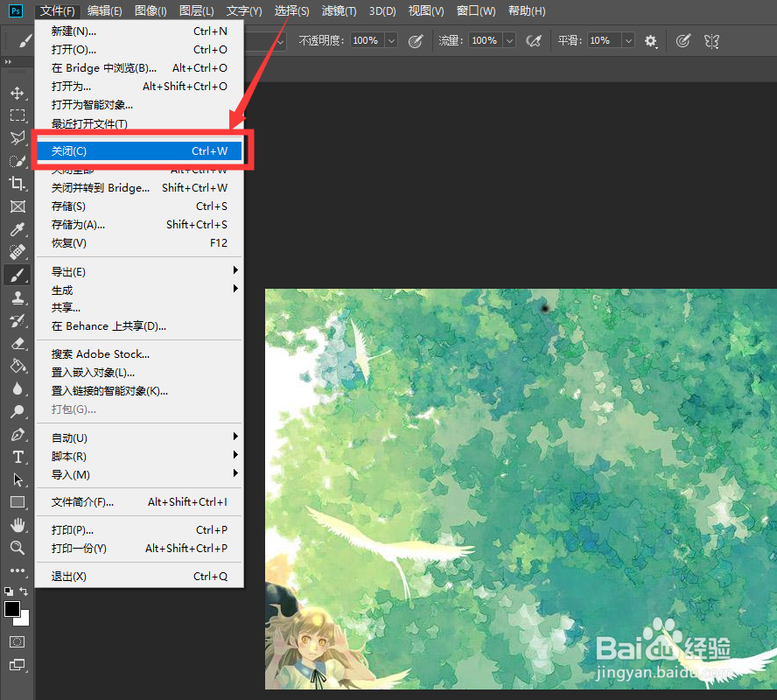This screenshot has height=700, width=777.
Task: Click the black foreground color swatch
Action: pyautogui.click(x=12, y=609)
